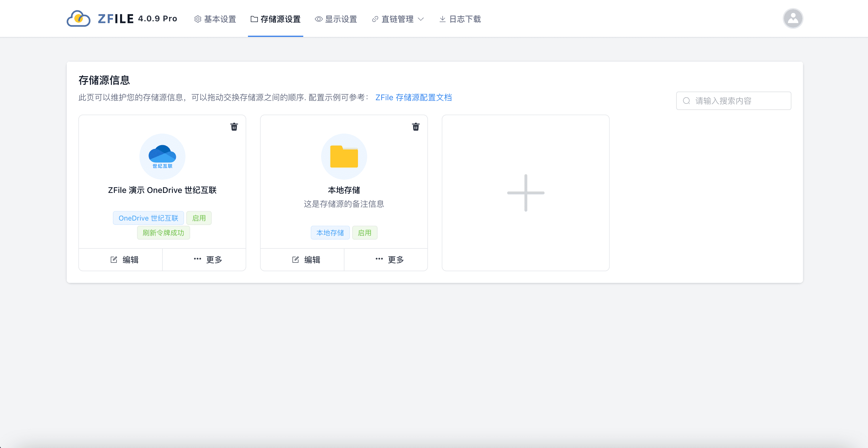Open 日志下载 menu item
This screenshot has width=868, height=448.
click(x=460, y=19)
